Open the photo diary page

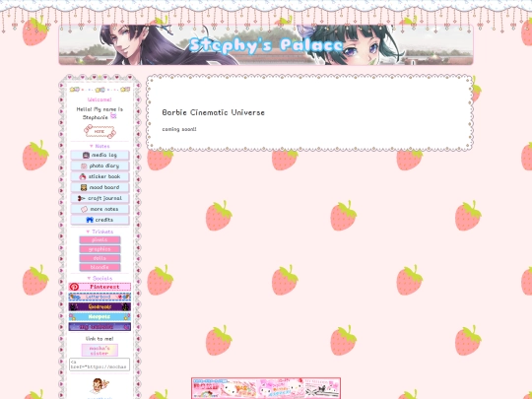pos(100,166)
